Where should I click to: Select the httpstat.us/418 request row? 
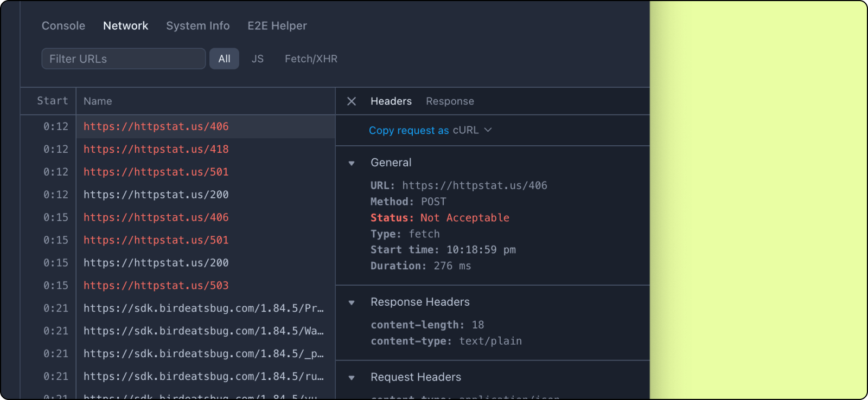point(156,149)
